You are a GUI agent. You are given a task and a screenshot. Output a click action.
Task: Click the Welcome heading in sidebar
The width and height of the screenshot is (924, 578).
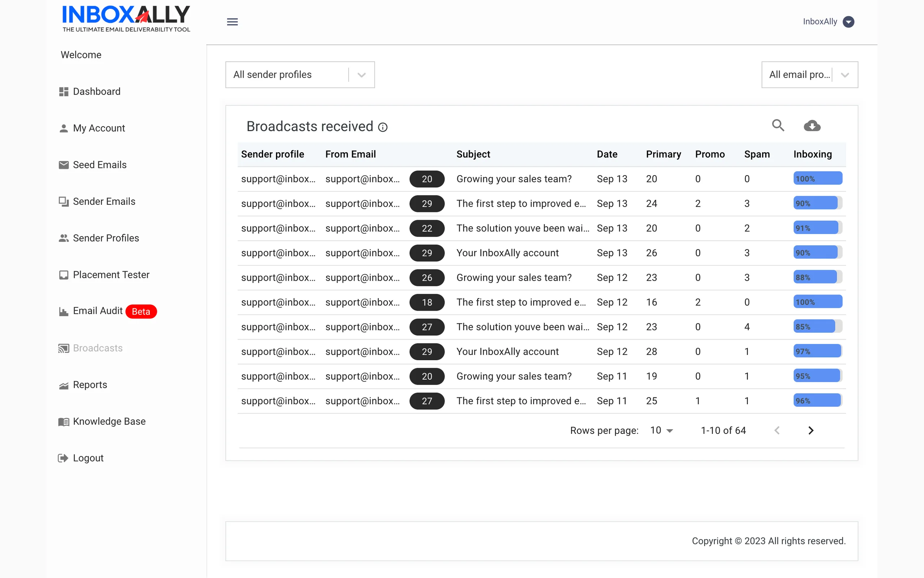point(81,55)
